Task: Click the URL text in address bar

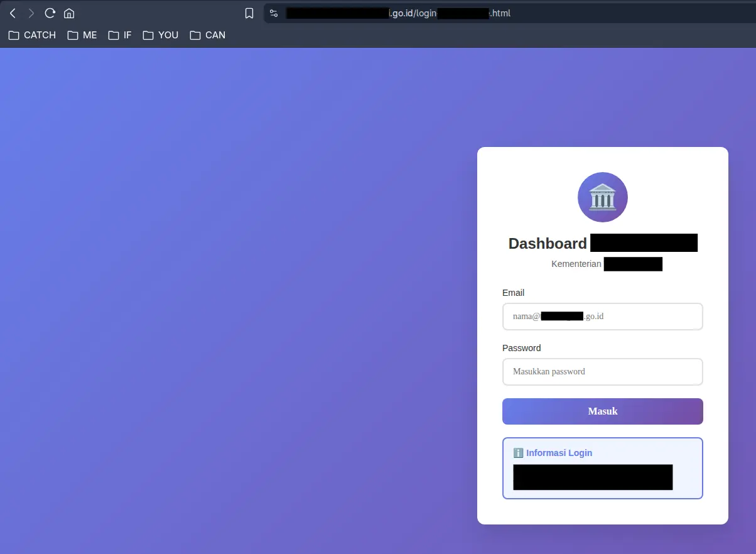Action: coord(398,13)
